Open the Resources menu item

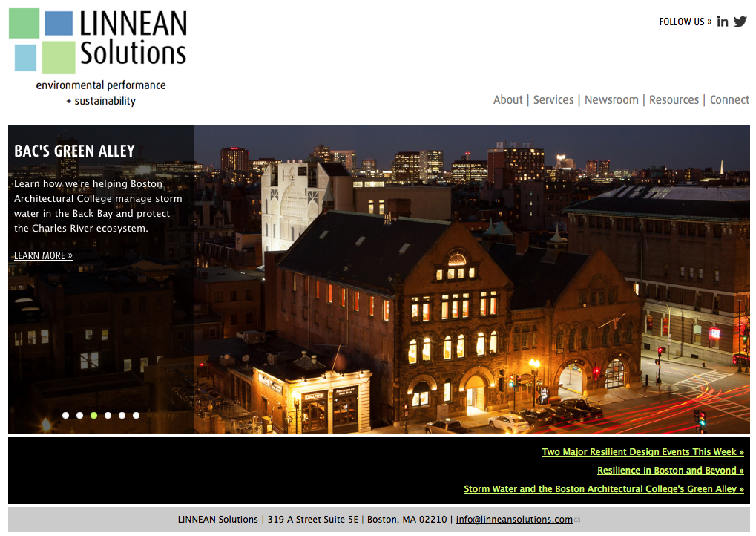(x=674, y=100)
